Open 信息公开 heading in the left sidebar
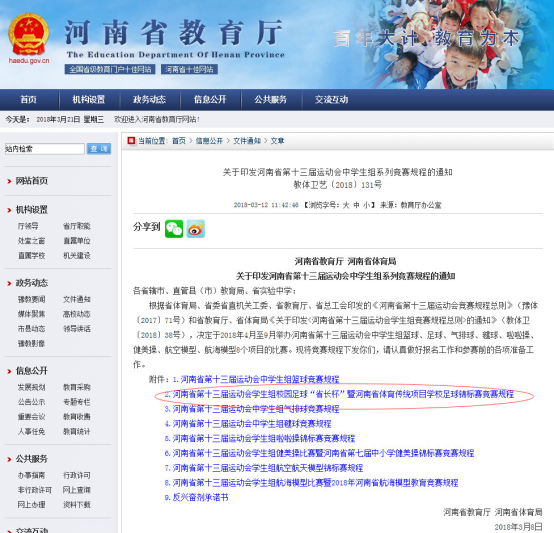 (32, 371)
